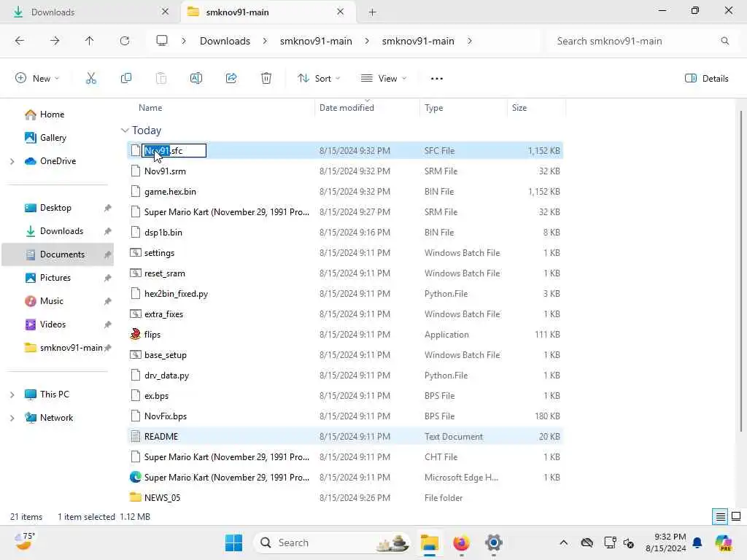The width and height of the screenshot is (747, 560).
Task: Open the Details pane
Action: point(706,79)
